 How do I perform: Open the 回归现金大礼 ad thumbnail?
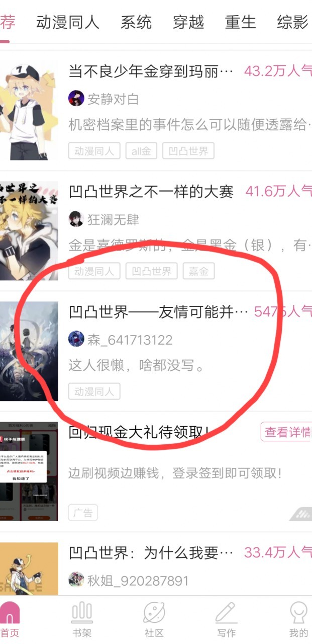click(29, 471)
